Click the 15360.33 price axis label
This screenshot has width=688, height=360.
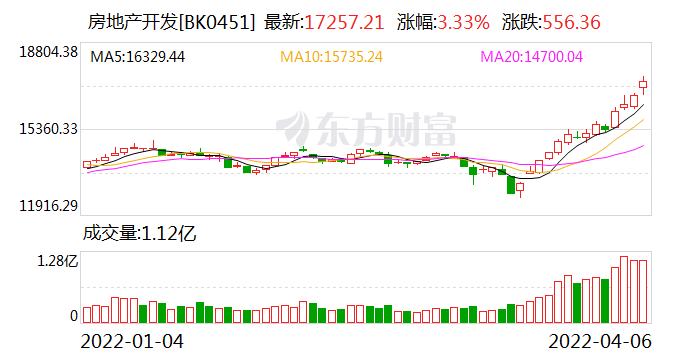(48, 129)
